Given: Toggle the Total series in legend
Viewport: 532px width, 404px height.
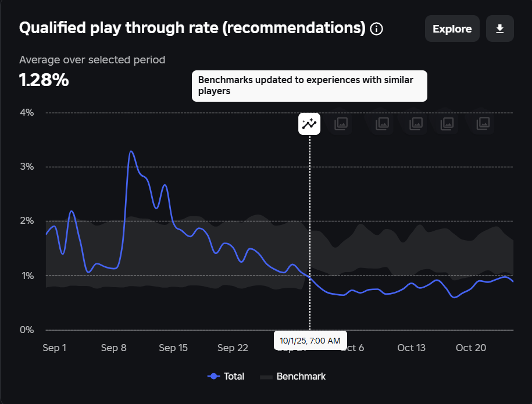Looking at the screenshot, I should click(226, 376).
